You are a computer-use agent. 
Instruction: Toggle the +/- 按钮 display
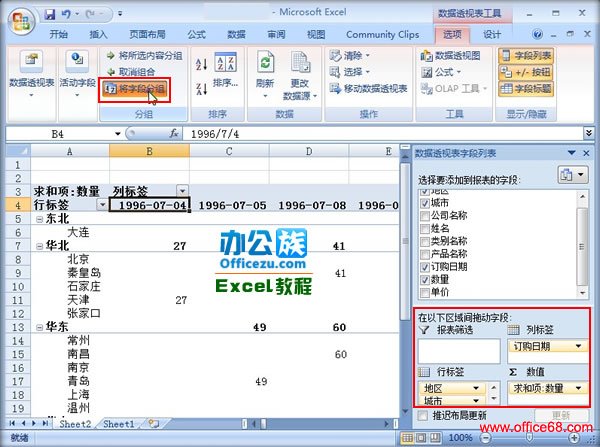(x=526, y=72)
